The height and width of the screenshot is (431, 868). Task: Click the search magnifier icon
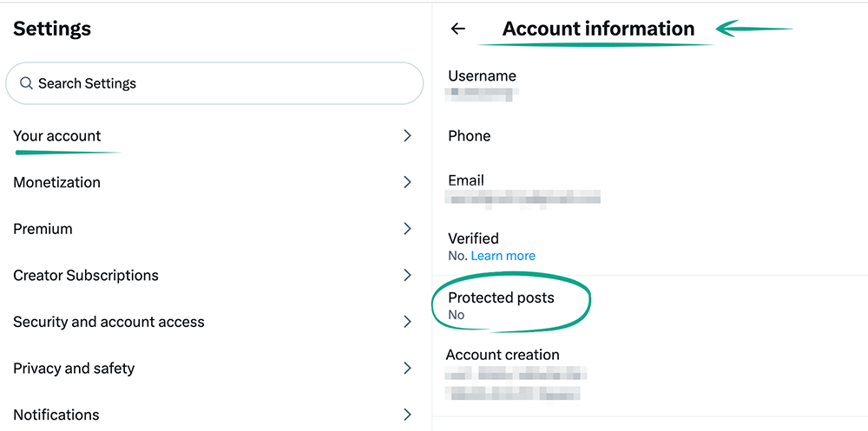point(26,84)
